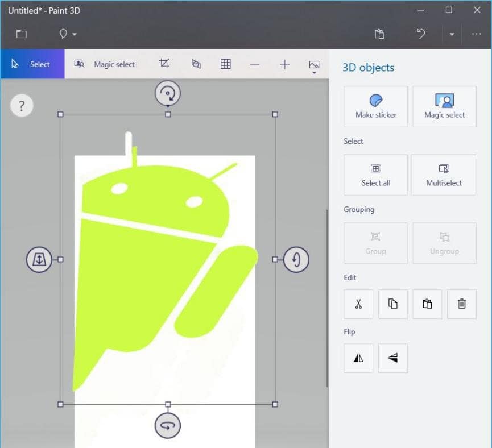Zoom out of the canvas
Viewport: 492px width, 448px height.
pyautogui.click(x=255, y=64)
